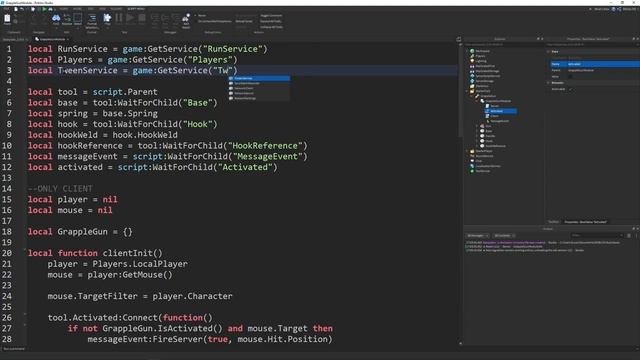The width and height of the screenshot is (640, 360).
Task: Click the Format Selection icon
Action: [x=92, y=19]
